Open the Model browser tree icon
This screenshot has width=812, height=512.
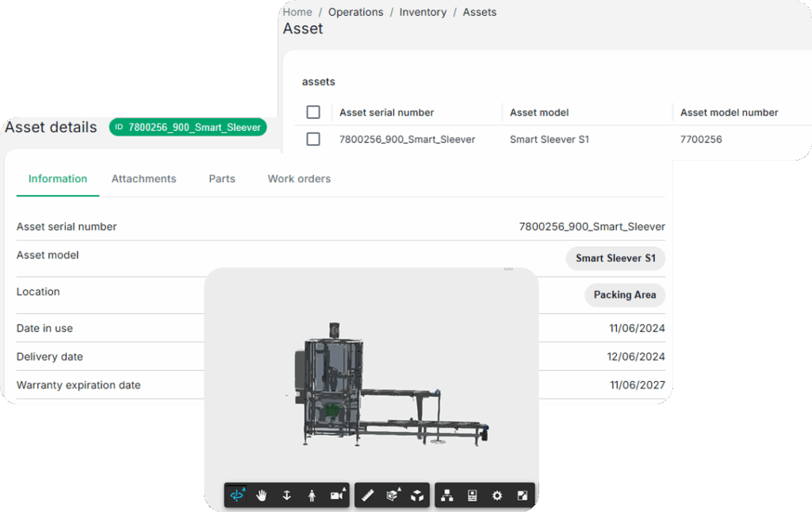pos(447,495)
